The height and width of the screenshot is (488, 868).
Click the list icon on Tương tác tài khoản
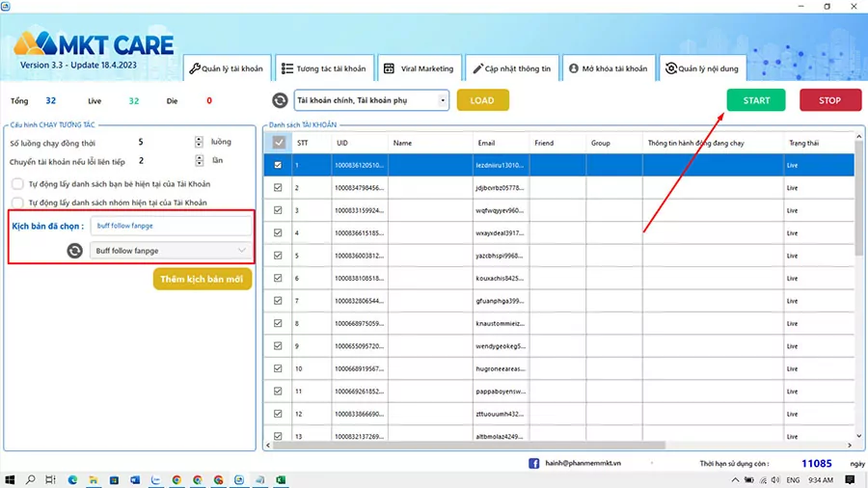(x=287, y=69)
